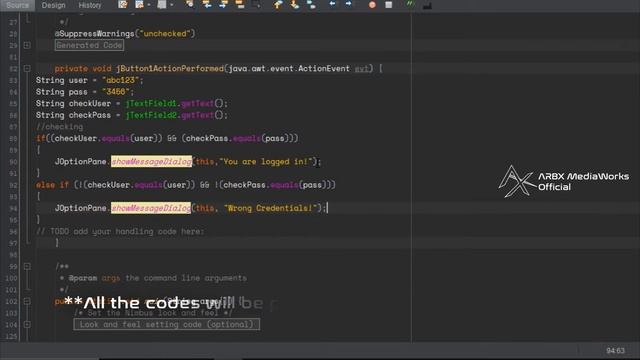640x360 pixels.
Task: Toggle Rectangular Selection icon
Action: (256, 5)
